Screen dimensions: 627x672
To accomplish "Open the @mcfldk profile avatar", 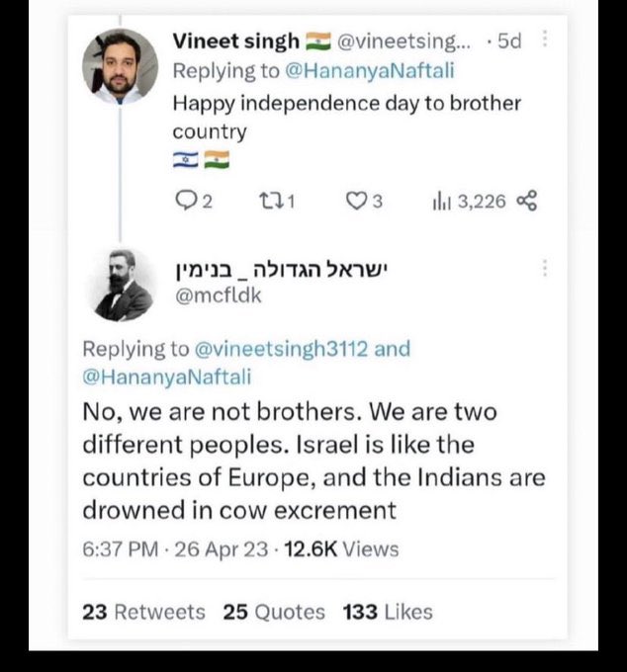I will point(121,285).
